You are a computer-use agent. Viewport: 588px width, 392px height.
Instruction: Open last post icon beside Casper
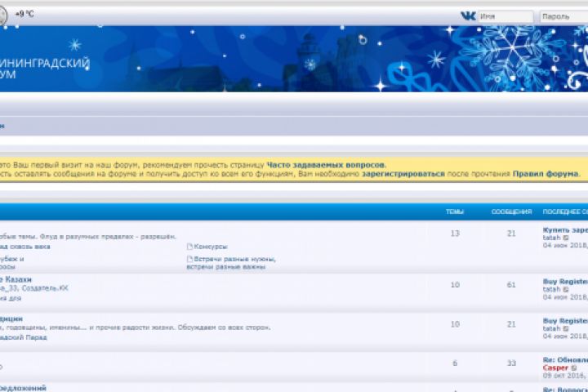[x=574, y=368]
